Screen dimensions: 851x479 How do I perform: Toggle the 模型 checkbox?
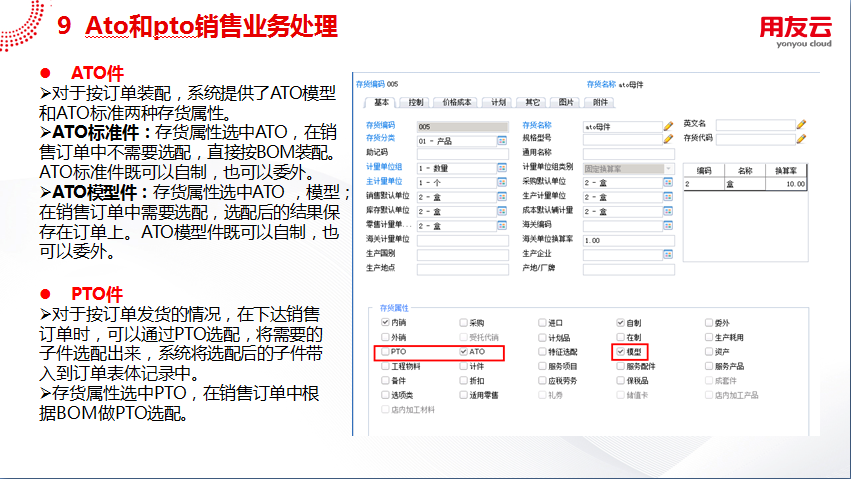click(x=620, y=352)
